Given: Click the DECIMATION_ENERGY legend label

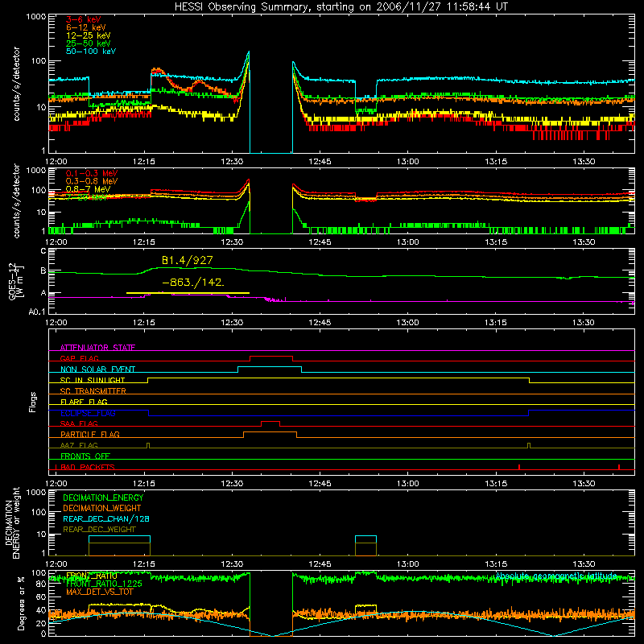Looking at the screenshot, I should [x=103, y=497].
